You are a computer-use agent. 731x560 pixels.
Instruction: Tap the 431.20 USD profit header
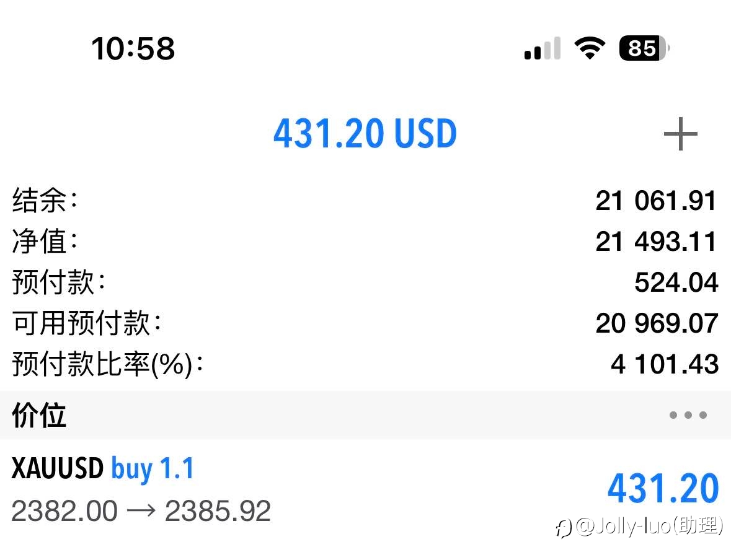click(x=365, y=134)
